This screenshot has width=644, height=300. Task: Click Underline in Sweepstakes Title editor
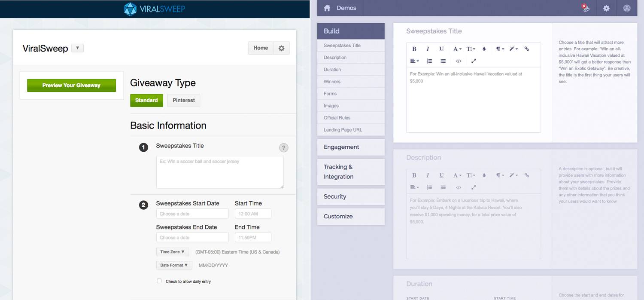click(441, 49)
